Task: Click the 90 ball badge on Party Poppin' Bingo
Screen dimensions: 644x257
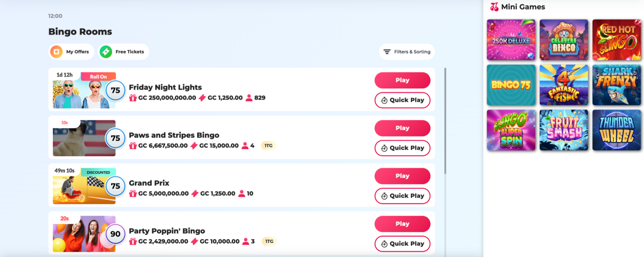Action: click(x=115, y=234)
